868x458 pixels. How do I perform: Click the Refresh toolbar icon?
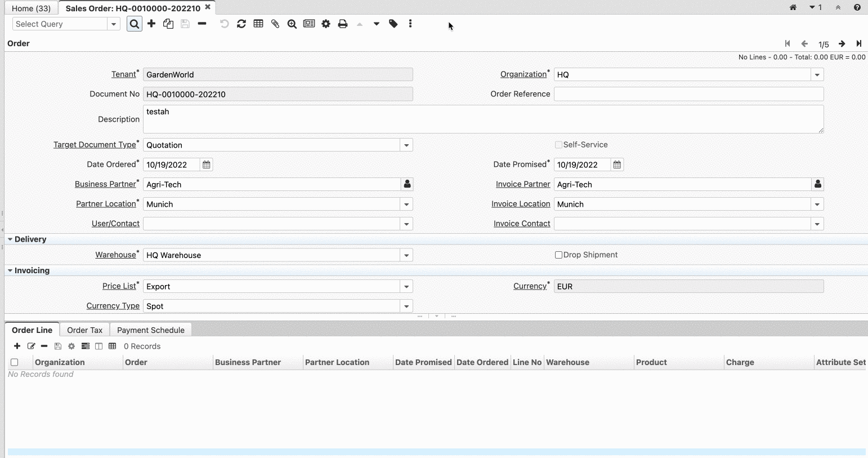coord(241,24)
